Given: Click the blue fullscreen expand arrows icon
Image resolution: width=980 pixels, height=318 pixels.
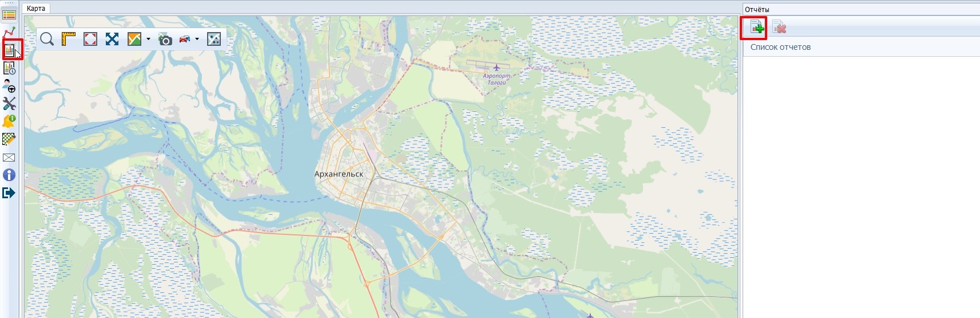Looking at the screenshot, I should [112, 39].
